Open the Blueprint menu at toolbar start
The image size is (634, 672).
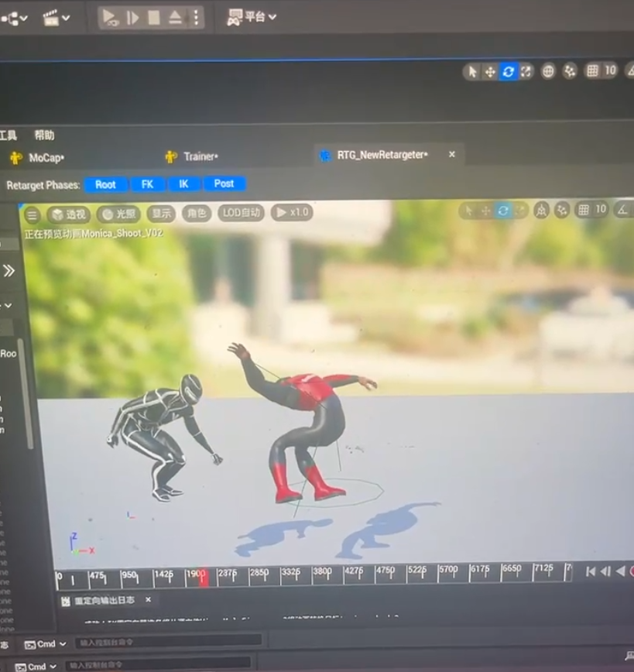14,19
